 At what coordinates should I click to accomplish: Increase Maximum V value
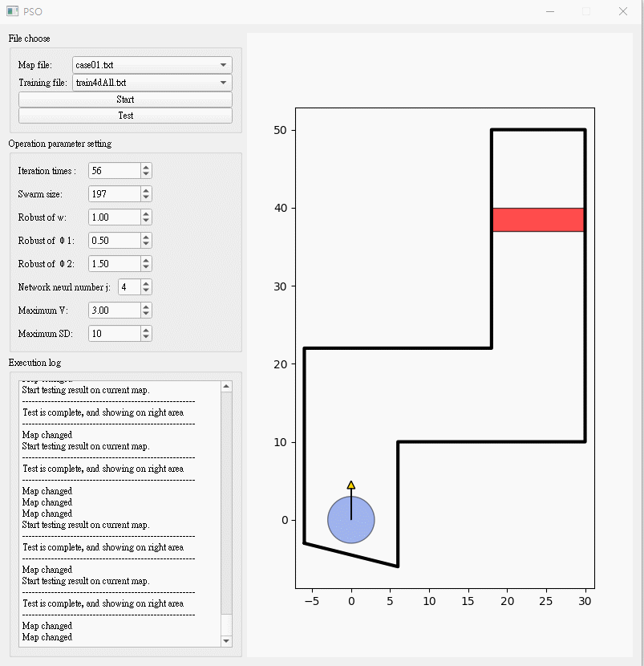point(146,307)
